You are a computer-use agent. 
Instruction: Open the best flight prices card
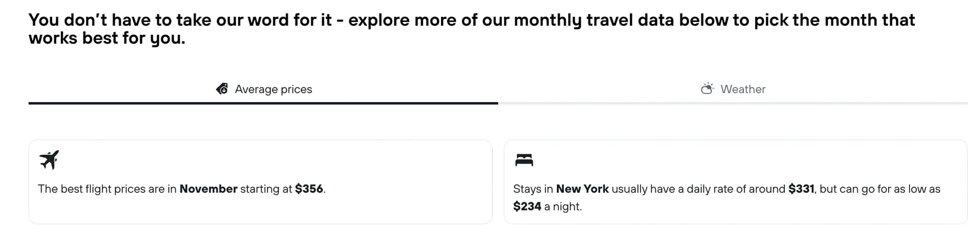[x=260, y=182]
